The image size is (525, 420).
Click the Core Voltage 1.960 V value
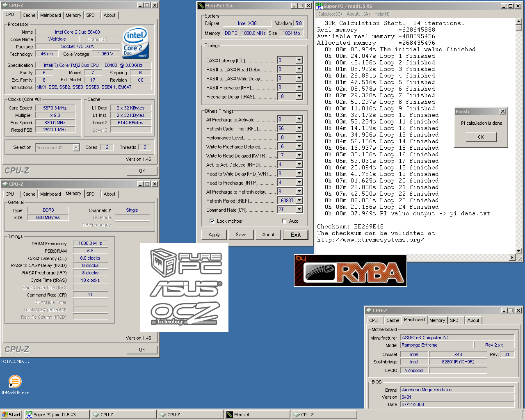[105, 54]
